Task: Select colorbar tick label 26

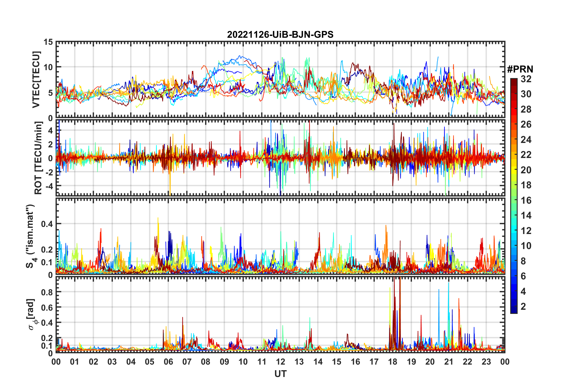Action: [x=526, y=124]
